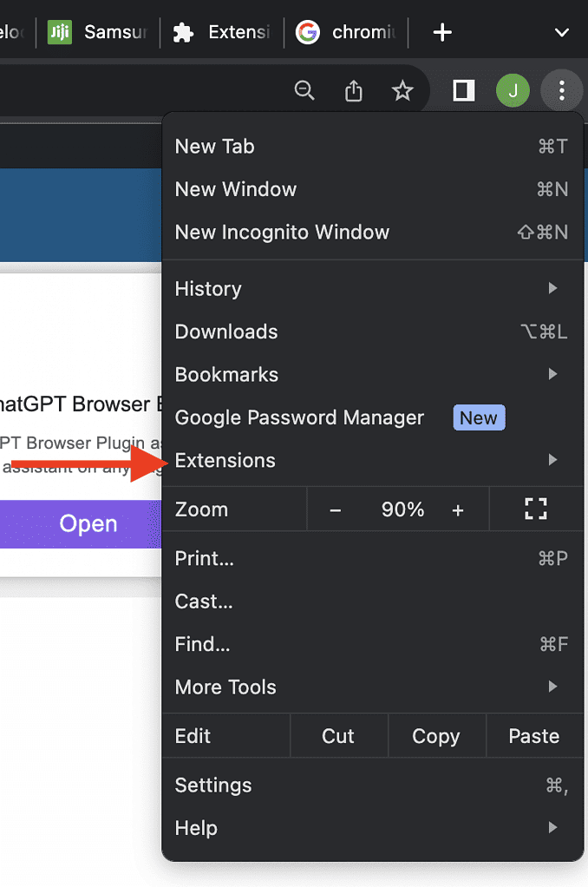This screenshot has width=588, height=887.
Task: Open the tab search chevron
Action: pyautogui.click(x=561, y=33)
